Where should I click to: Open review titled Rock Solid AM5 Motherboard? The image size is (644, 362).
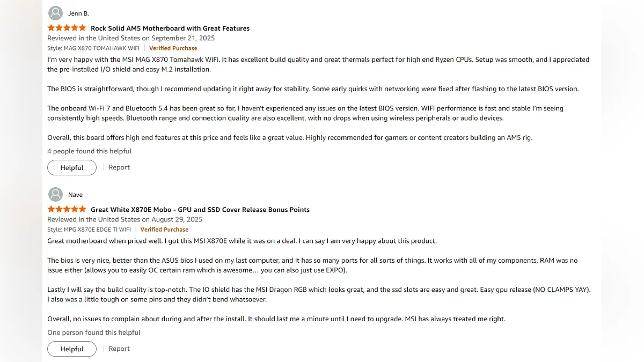pyautogui.click(x=170, y=28)
